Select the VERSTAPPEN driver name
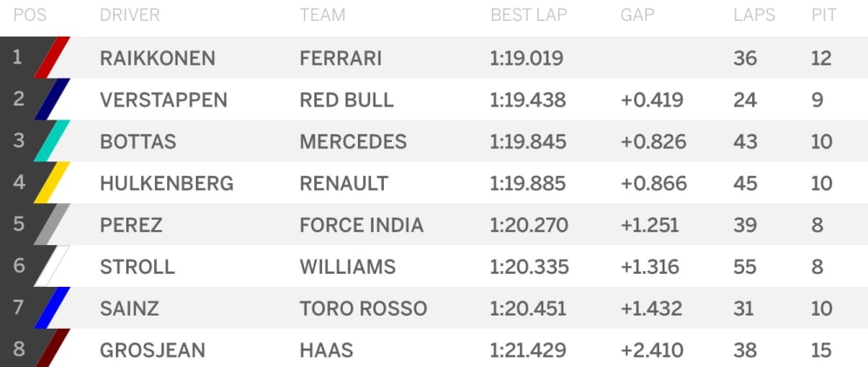Image resolution: width=868 pixels, height=367 pixels. click(x=164, y=100)
